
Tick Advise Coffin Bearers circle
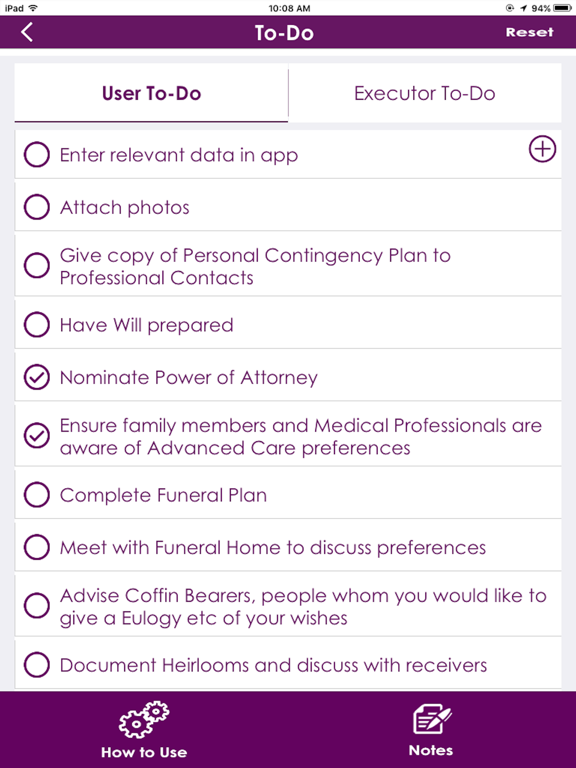pyautogui.click(x=37, y=606)
